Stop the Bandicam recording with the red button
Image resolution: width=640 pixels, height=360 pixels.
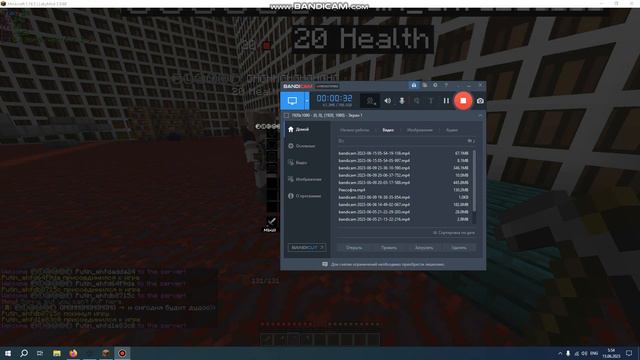463,100
